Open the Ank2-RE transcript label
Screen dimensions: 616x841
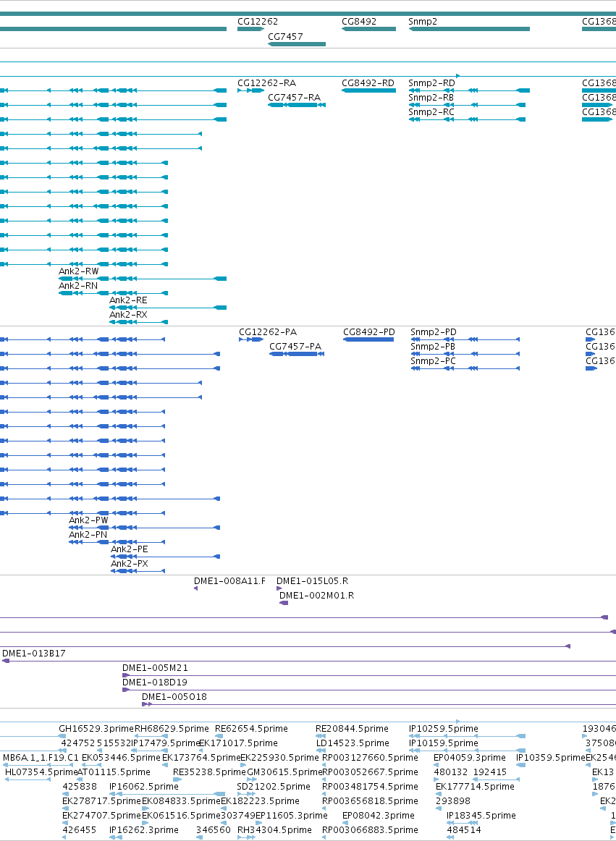tap(128, 300)
